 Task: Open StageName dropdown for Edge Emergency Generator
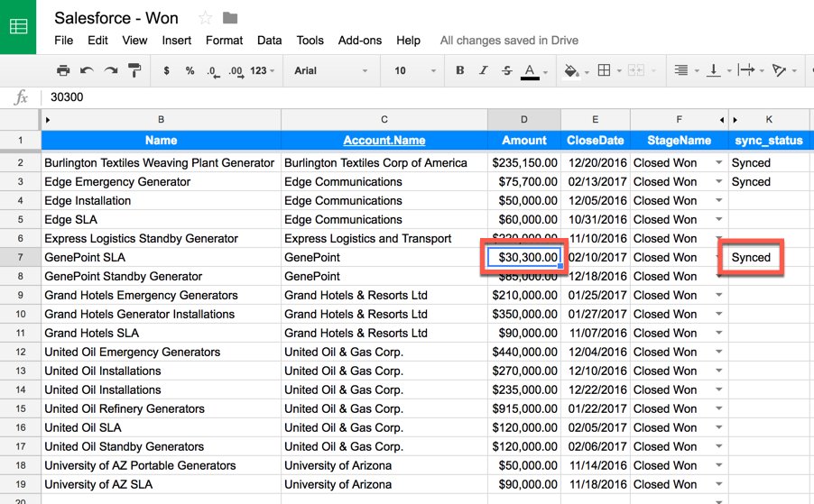coord(719,181)
